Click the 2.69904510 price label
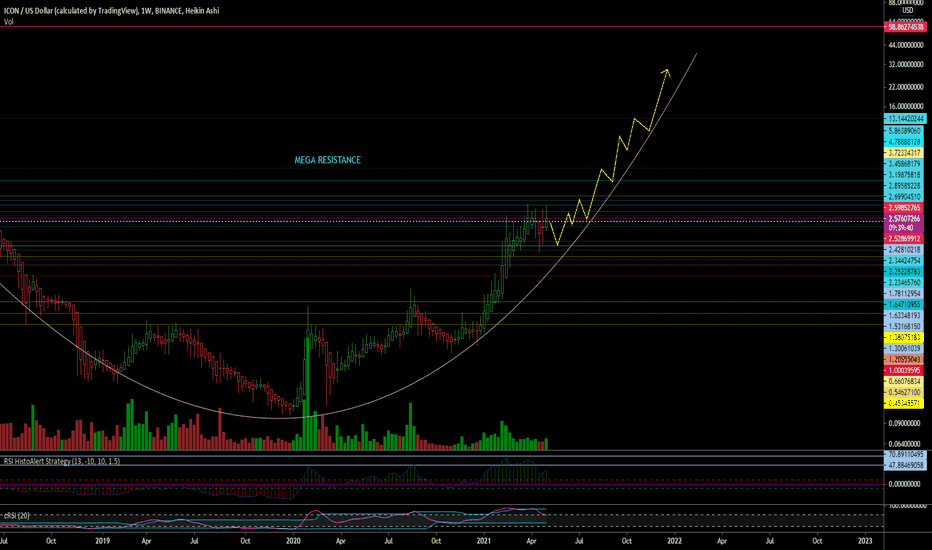 point(905,197)
